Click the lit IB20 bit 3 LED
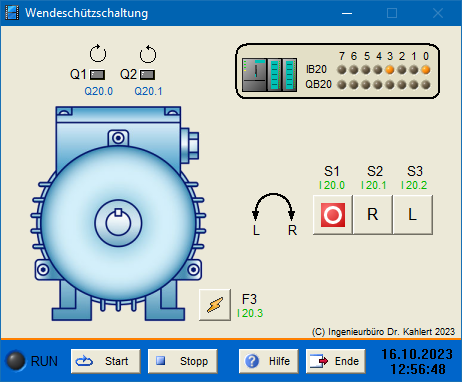Image resolution: width=462 pixels, height=382 pixels. click(x=390, y=70)
